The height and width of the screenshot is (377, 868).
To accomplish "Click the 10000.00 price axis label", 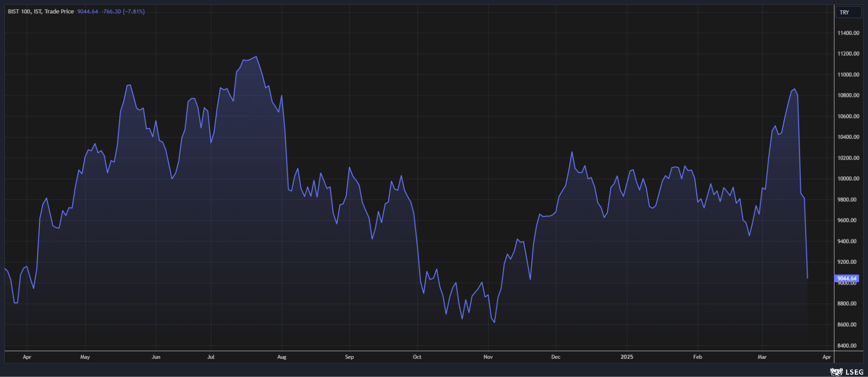I will point(848,179).
